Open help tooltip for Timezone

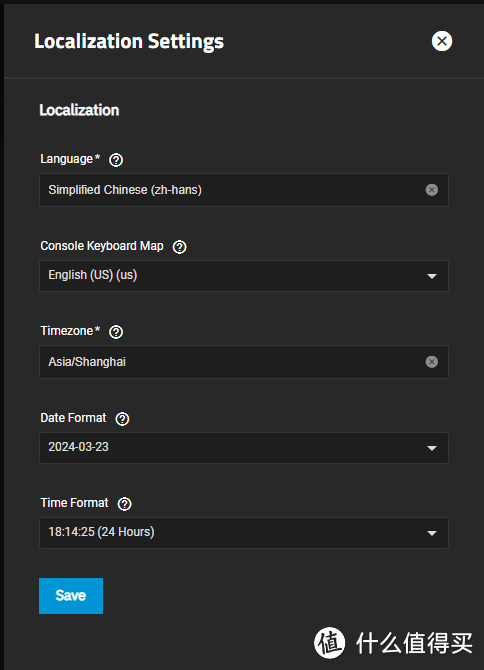(x=116, y=332)
